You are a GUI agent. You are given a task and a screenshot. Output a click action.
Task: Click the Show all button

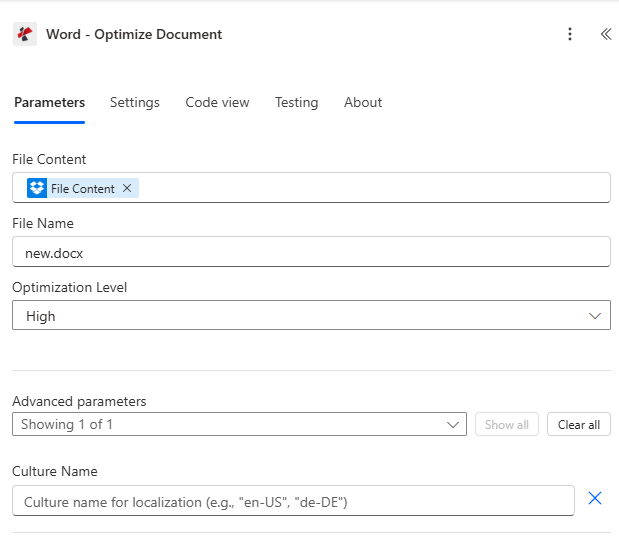(x=506, y=424)
